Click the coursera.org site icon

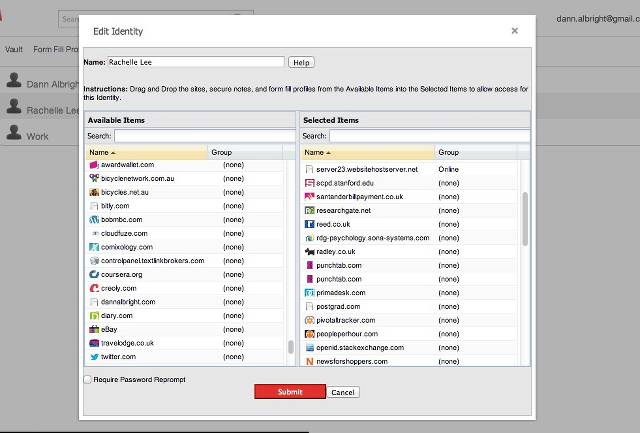click(94, 274)
